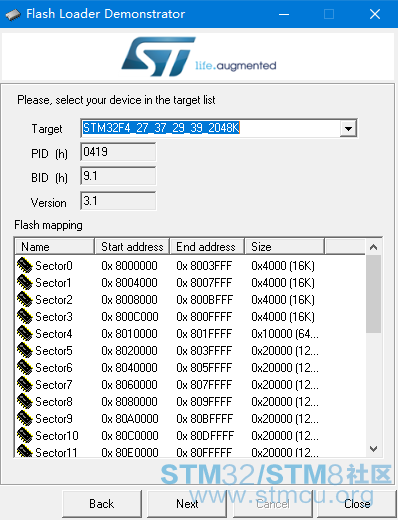Click the flash mapping vertical scrollbar thumb

tap(374, 294)
